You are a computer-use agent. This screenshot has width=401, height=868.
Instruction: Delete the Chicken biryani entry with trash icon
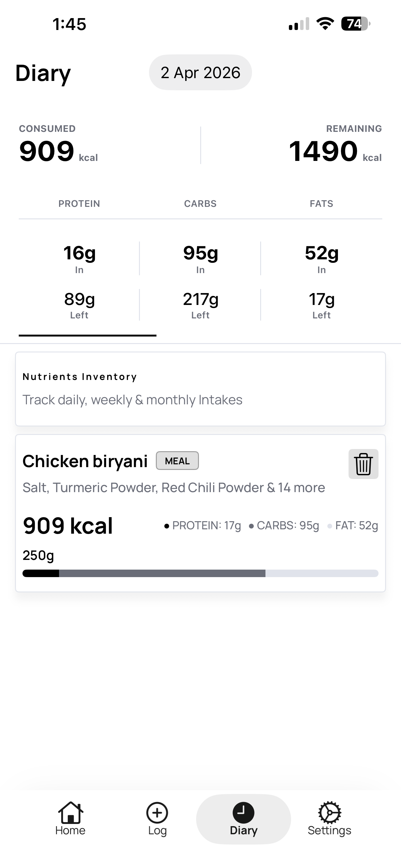[363, 464]
